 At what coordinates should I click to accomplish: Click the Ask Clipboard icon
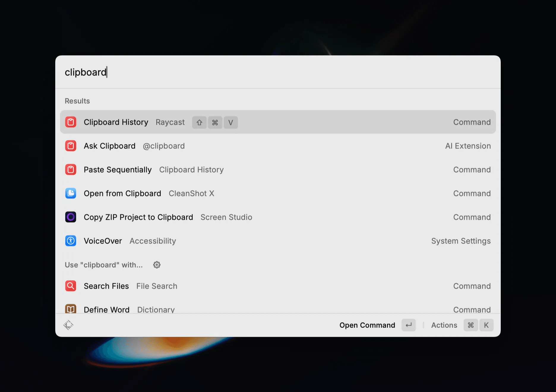(71, 146)
